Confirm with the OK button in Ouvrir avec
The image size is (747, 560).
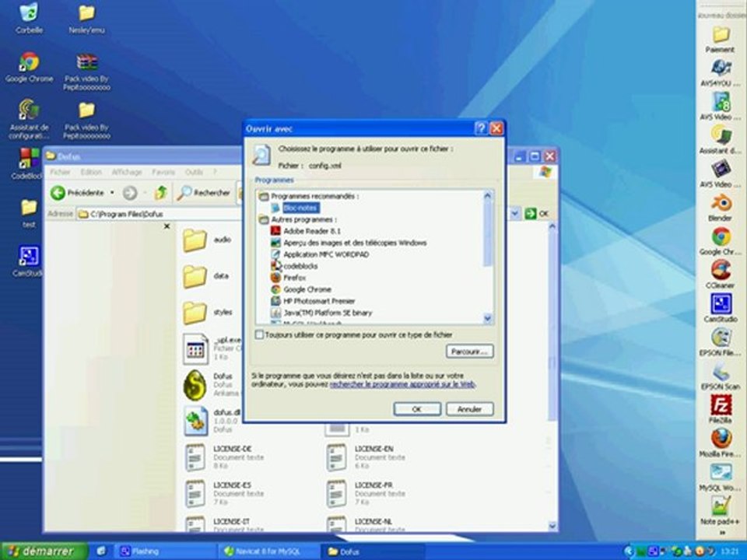click(x=417, y=409)
